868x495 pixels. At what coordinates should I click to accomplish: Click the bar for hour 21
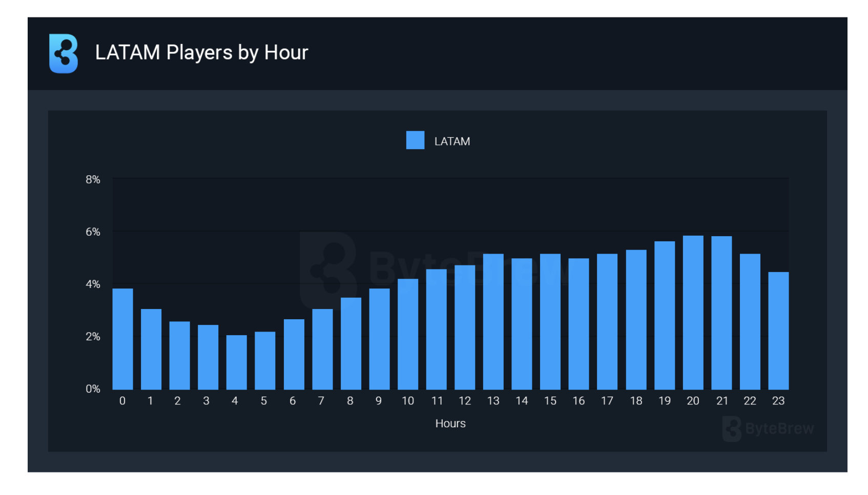[721, 313]
